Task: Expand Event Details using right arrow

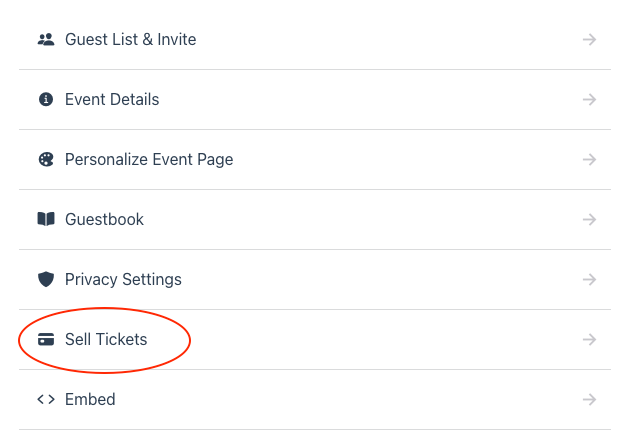Action: pos(590,100)
